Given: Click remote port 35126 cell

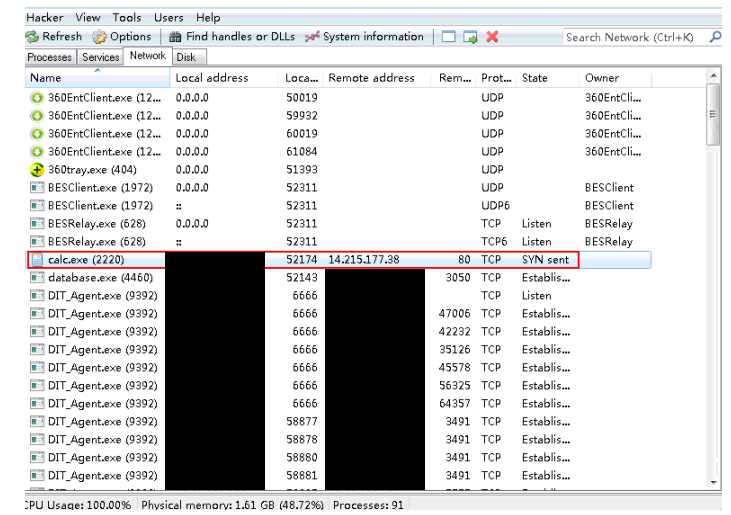Looking at the screenshot, I should point(455,350).
